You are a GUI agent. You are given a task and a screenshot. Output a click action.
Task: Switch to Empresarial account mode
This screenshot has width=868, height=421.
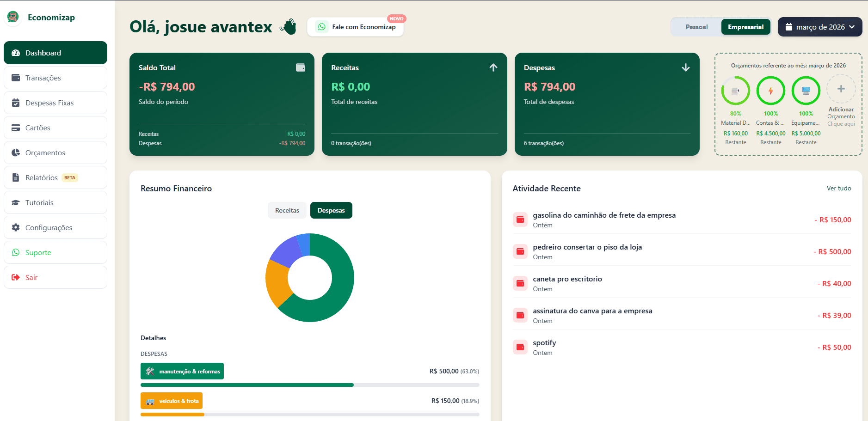coord(746,27)
